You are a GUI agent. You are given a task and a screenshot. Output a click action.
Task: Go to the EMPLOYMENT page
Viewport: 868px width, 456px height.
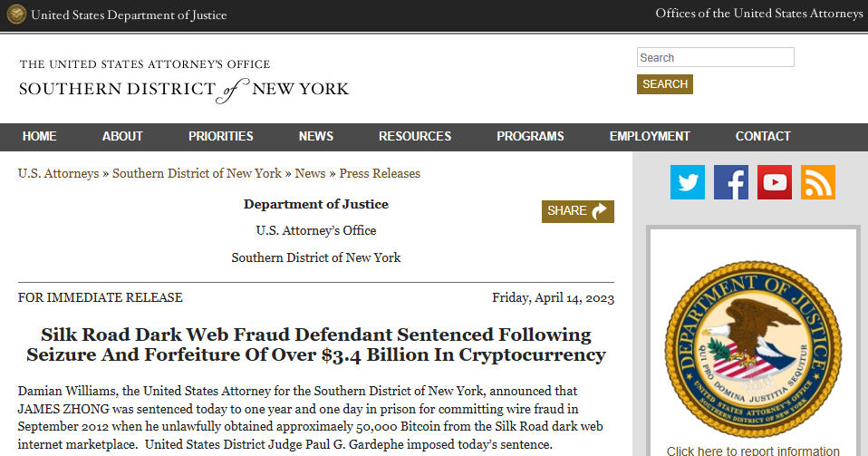(x=650, y=137)
